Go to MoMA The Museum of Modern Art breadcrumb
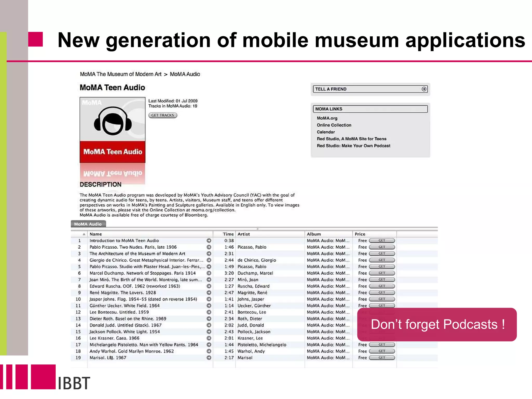 coord(121,74)
